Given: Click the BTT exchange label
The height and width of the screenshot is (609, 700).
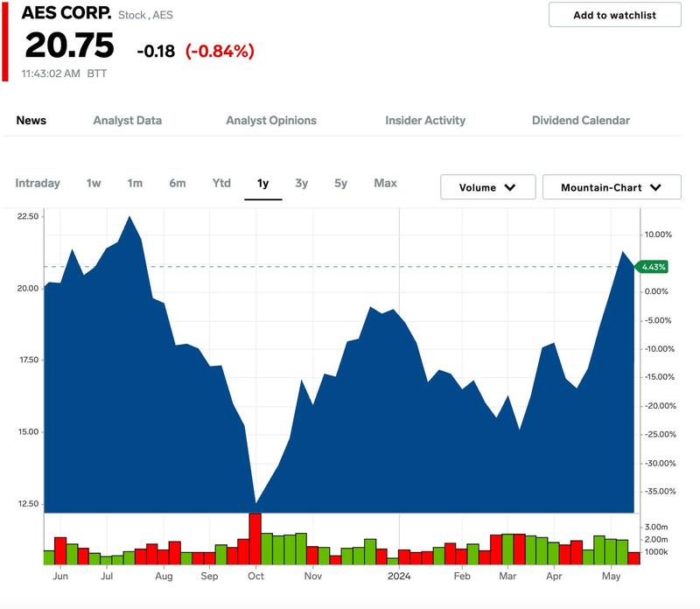Looking at the screenshot, I should coord(96,73).
